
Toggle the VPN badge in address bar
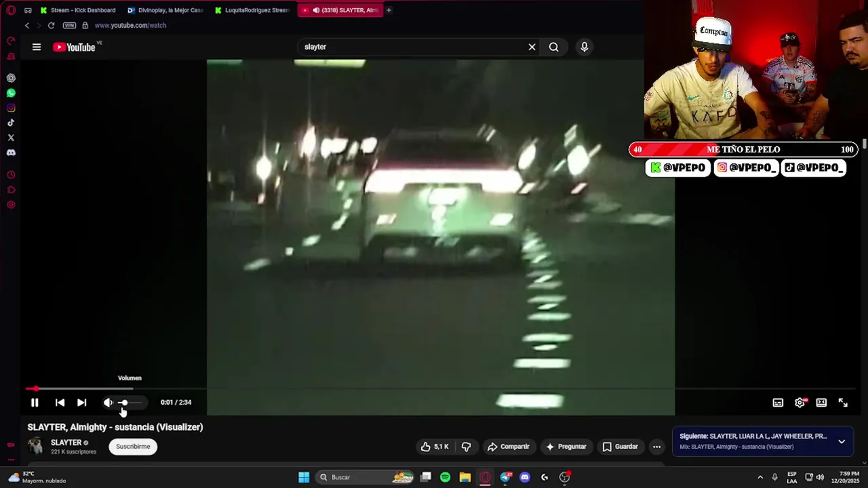[x=69, y=25]
